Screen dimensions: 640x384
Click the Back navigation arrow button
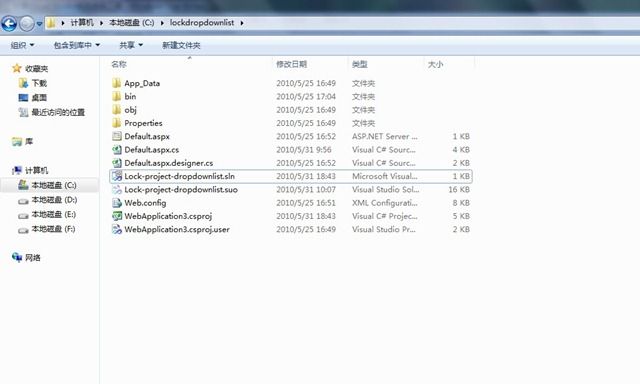click(9, 23)
